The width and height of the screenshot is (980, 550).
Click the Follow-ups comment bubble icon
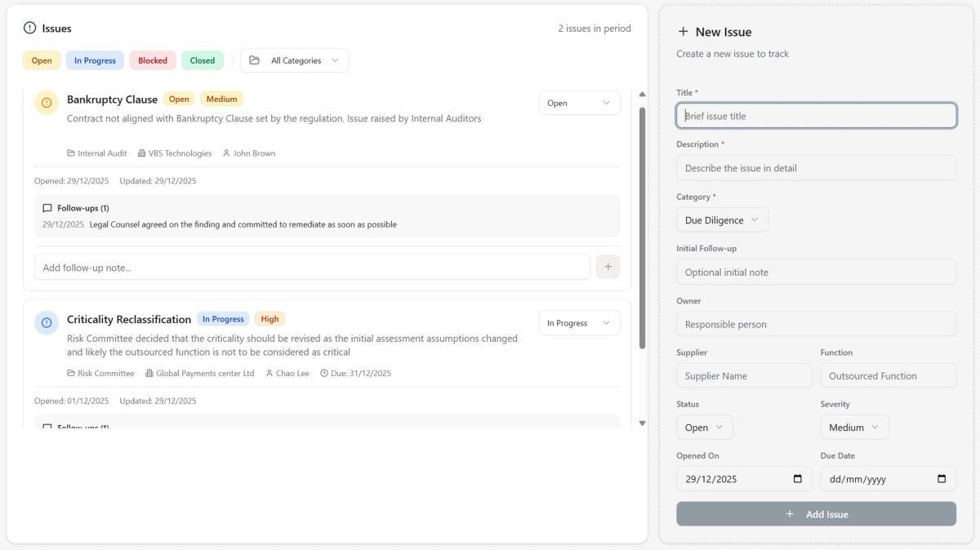[x=47, y=208]
